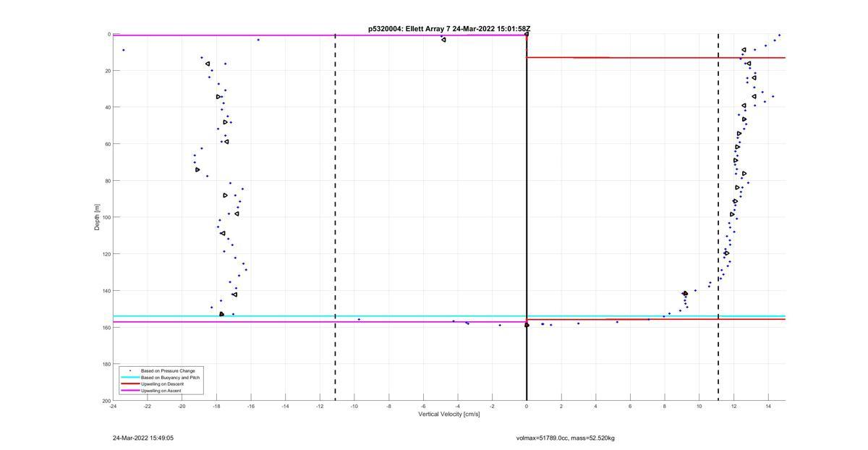Viewport: 868px width, 450px height.
Task: Click legend entry 'Based on Pressure Change'
Action: point(168,371)
